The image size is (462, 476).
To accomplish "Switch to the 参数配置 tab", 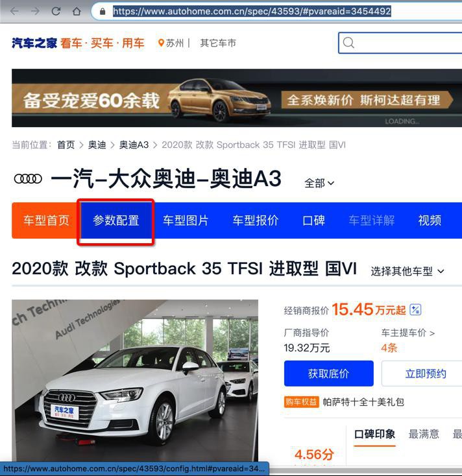I will point(115,220).
